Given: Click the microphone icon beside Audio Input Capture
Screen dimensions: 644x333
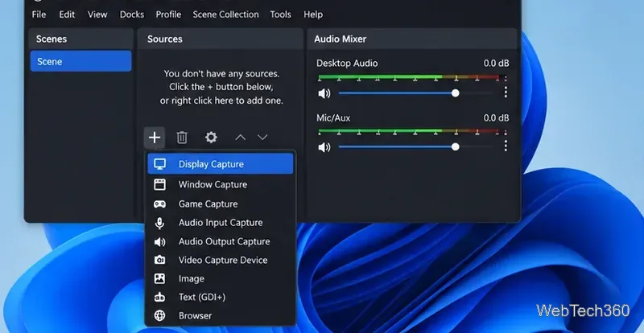Looking at the screenshot, I should click(x=159, y=223).
